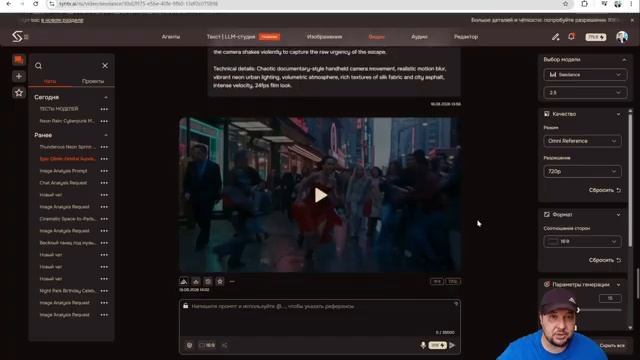Click the 16:9 aspect chip in prompt toolbar

pos(207,345)
